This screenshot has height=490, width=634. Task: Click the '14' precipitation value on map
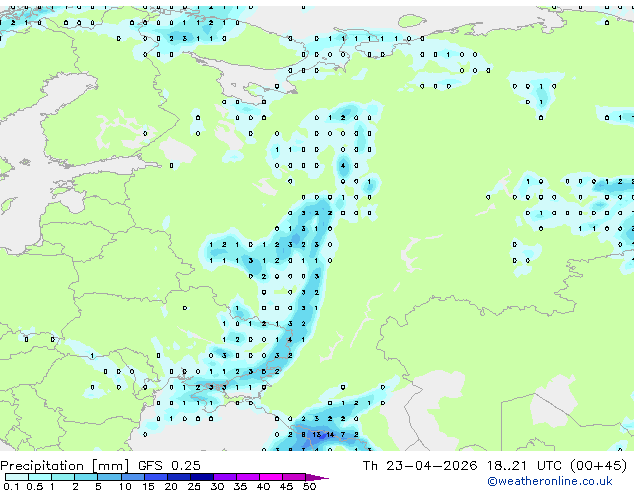[330, 435]
